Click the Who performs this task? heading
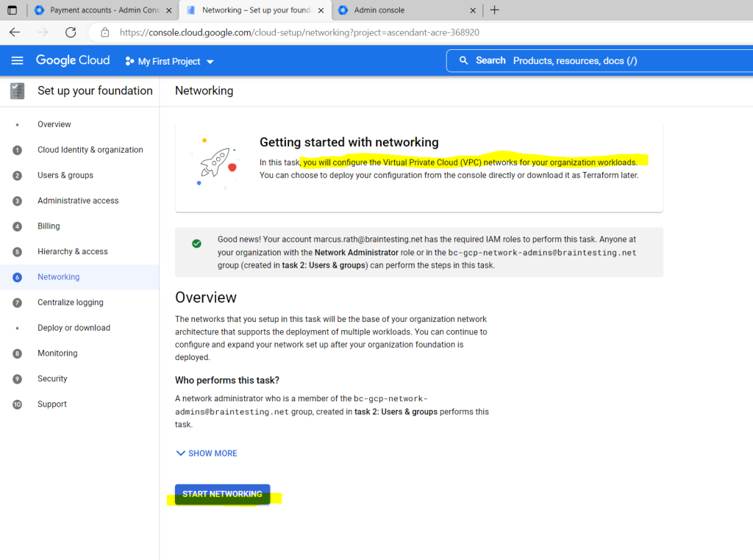 click(227, 380)
